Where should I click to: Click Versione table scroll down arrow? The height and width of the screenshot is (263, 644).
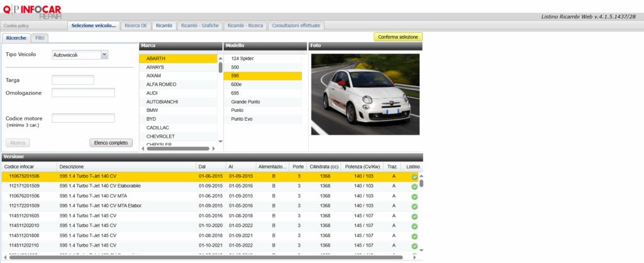(x=421, y=250)
